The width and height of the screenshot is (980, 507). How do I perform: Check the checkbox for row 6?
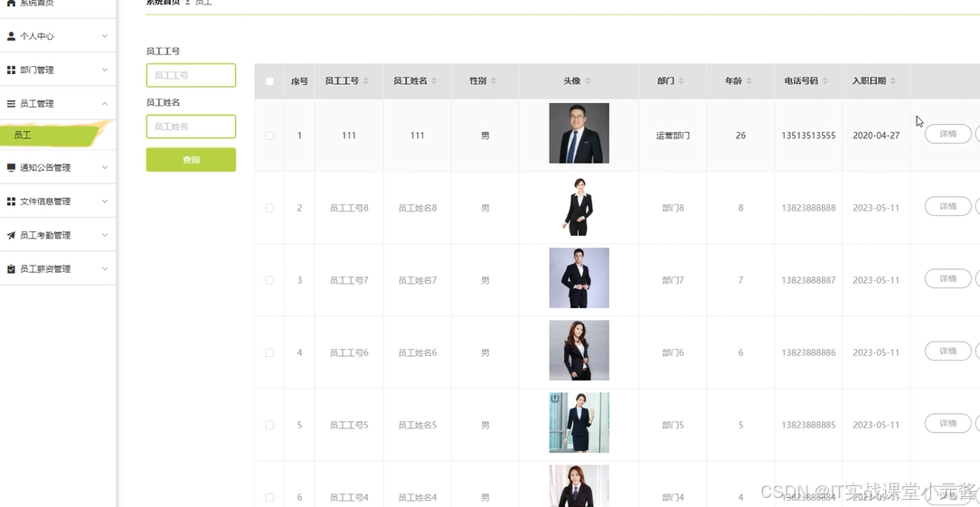(269, 498)
